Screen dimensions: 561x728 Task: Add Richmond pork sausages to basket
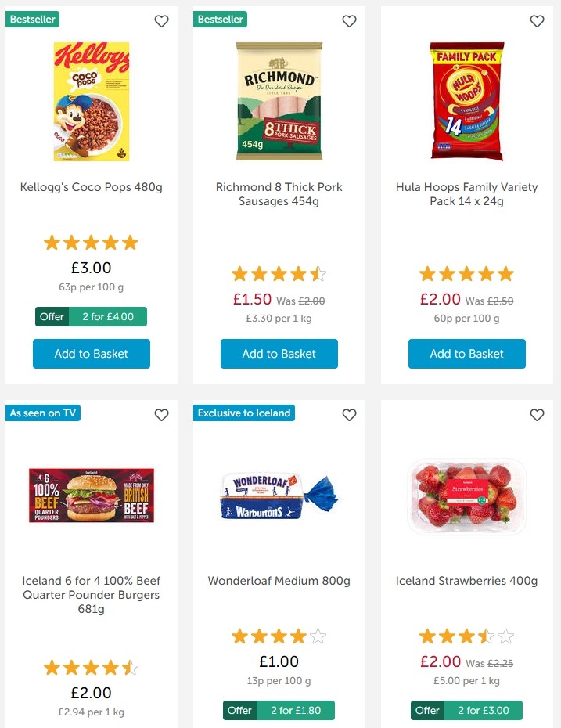(x=279, y=354)
